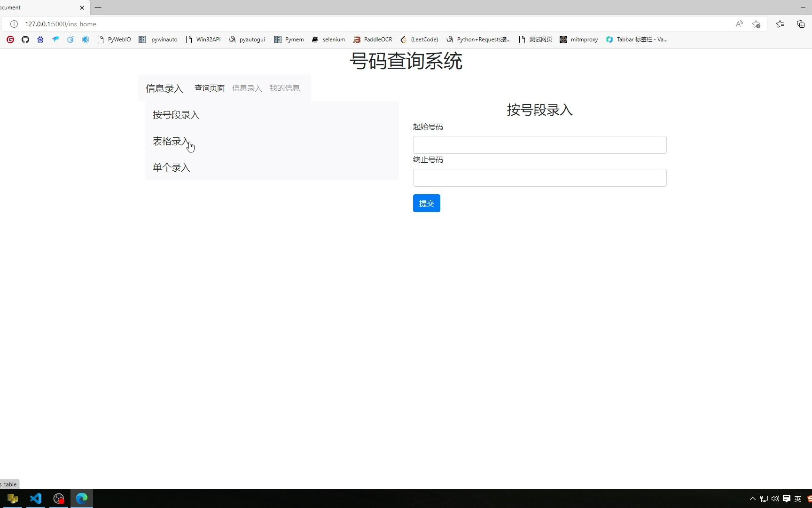This screenshot has height=508, width=812.
Task: Open the Favorites list icon
Action: (x=780, y=24)
